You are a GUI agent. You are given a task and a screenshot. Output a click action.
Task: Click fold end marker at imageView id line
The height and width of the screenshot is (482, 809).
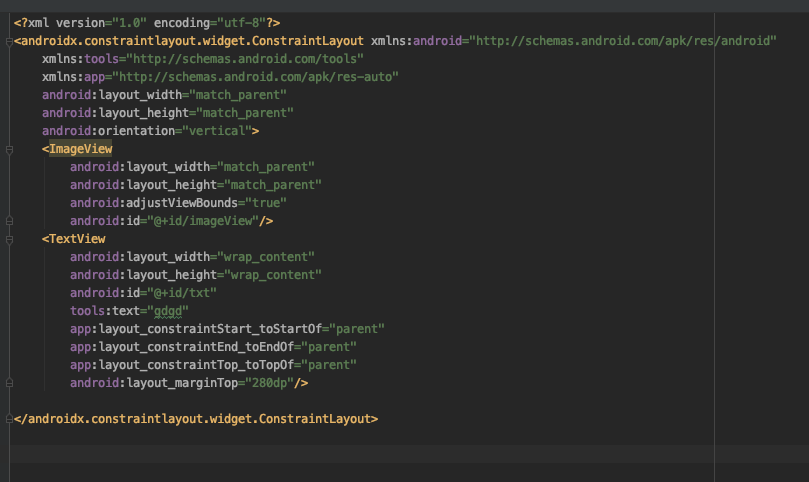9,221
